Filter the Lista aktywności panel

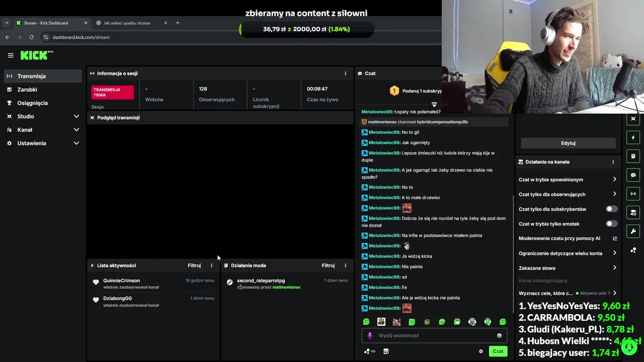(x=194, y=265)
